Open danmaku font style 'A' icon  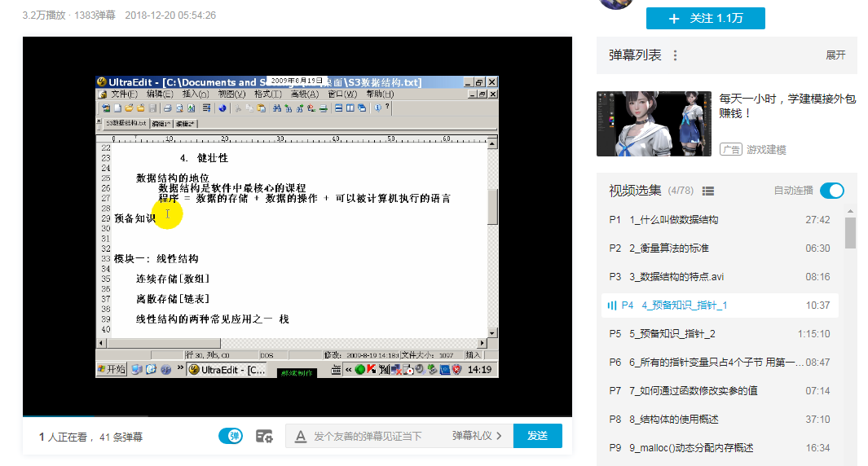coord(301,437)
